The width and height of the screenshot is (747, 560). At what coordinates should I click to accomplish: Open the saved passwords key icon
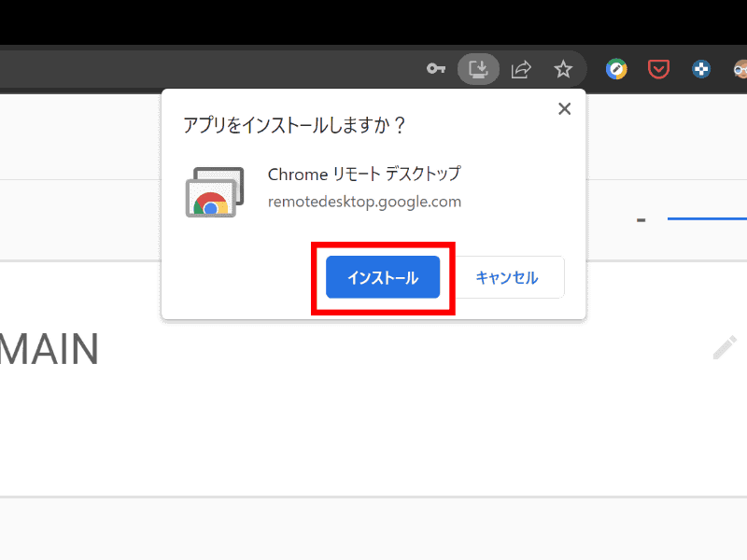point(436,69)
